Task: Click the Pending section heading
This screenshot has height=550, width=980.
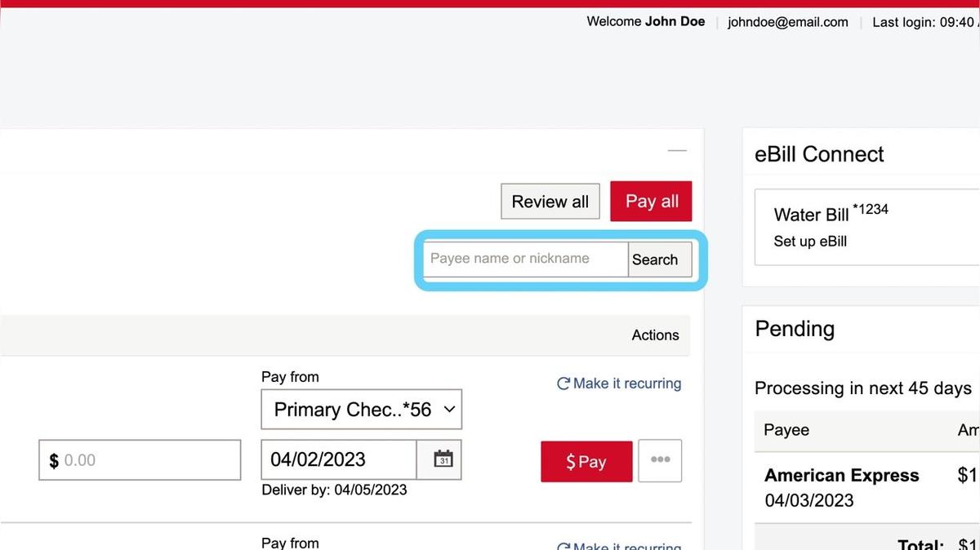Action: click(795, 329)
